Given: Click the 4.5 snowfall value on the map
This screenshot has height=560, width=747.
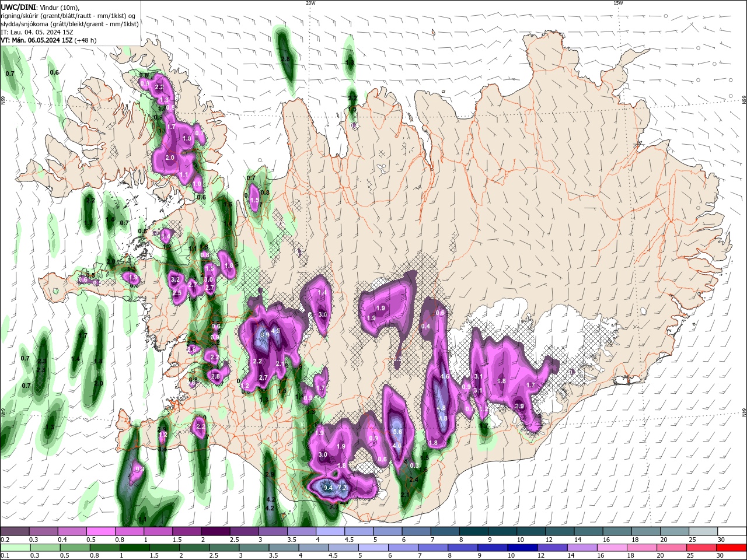Looking at the screenshot, I should pos(276,331).
